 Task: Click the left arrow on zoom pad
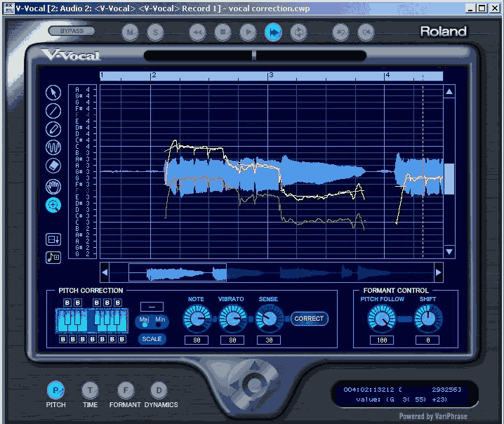[x=234, y=385]
